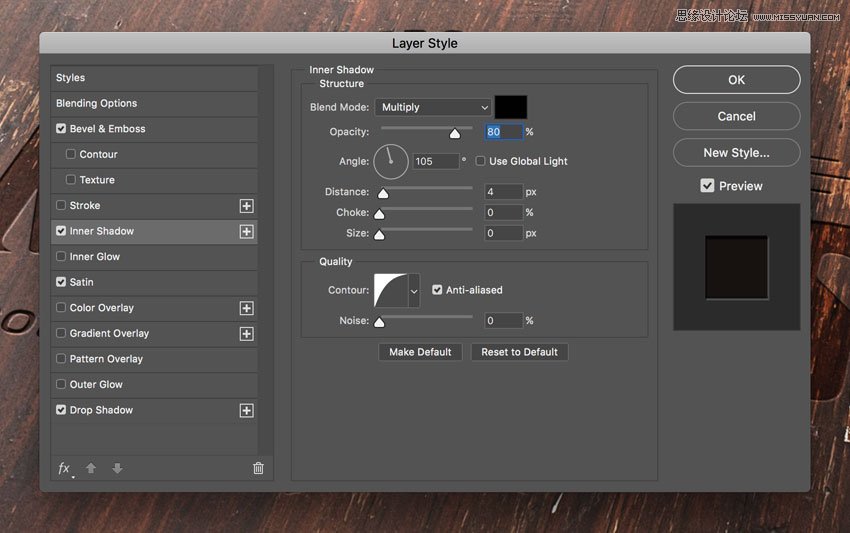850x533 pixels.
Task: Click the fx effects menu icon
Action: tap(65, 468)
